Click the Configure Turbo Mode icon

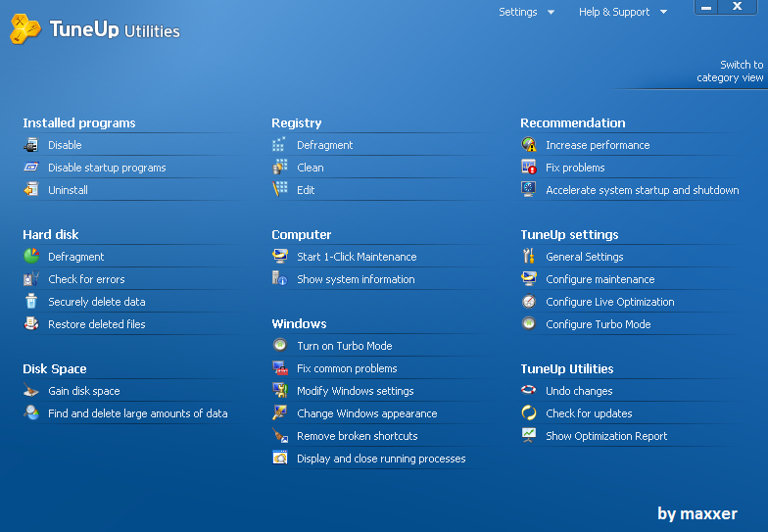(x=529, y=323)
